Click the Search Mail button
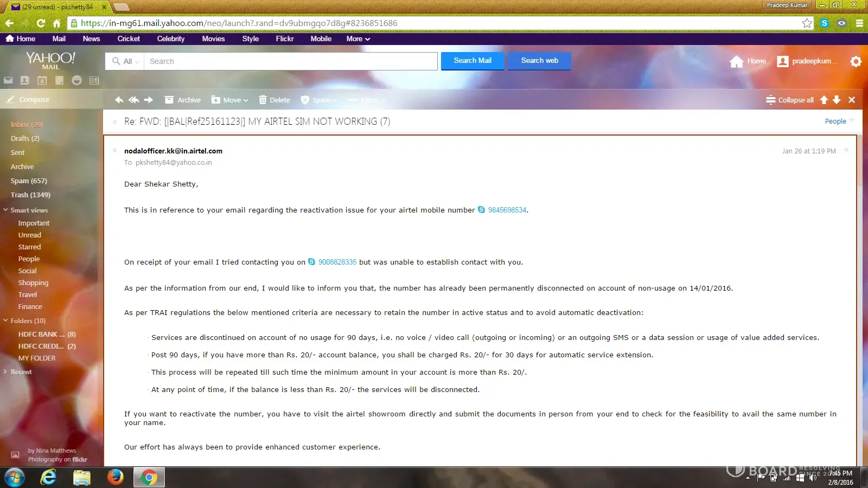Image resolution: width=868 pixels, height=488 pixels. click(x=473, y=61)
